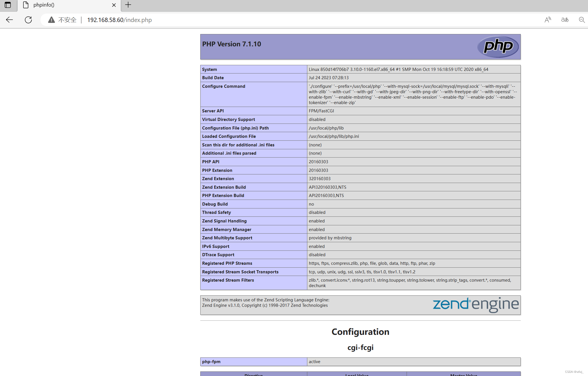Click the Registered Stream Filters label

coord(228,280)
